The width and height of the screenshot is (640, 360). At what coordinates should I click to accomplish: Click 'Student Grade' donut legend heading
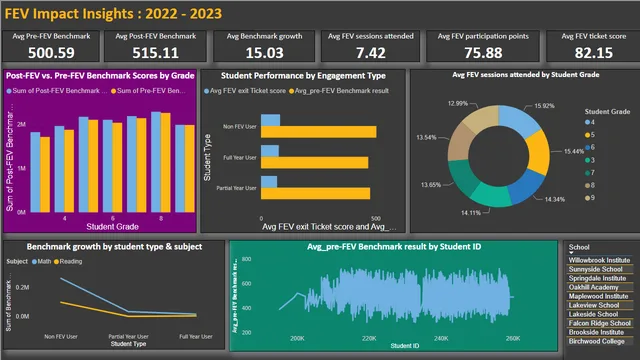607,111
